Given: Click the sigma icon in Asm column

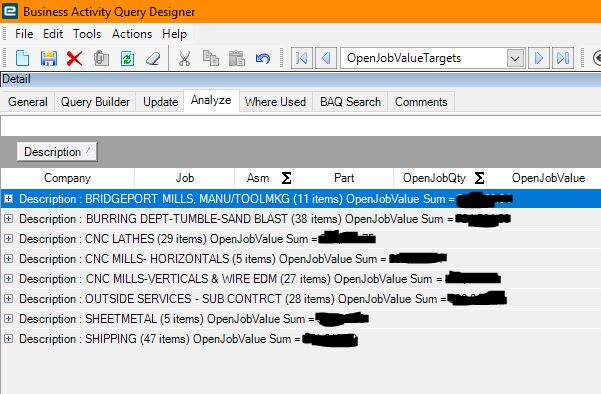Looking at the screenshot, I should click(x=286, y=178).
